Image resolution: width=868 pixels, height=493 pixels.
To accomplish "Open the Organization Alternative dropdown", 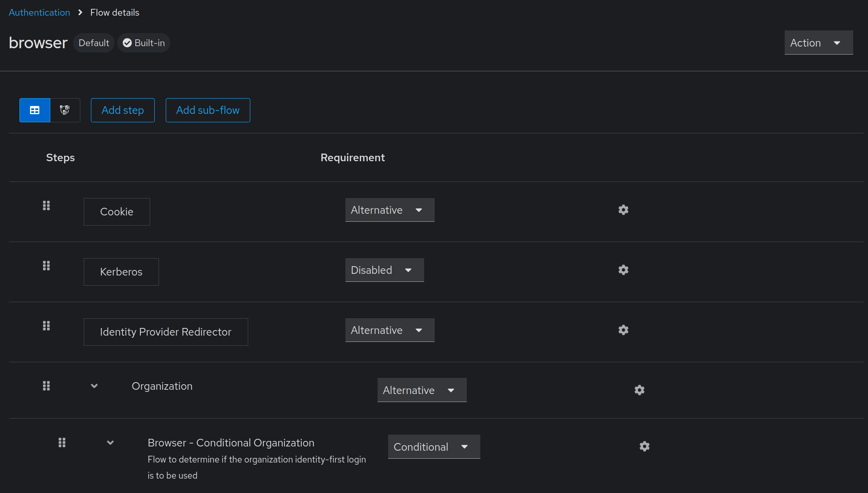I will 422,390.
